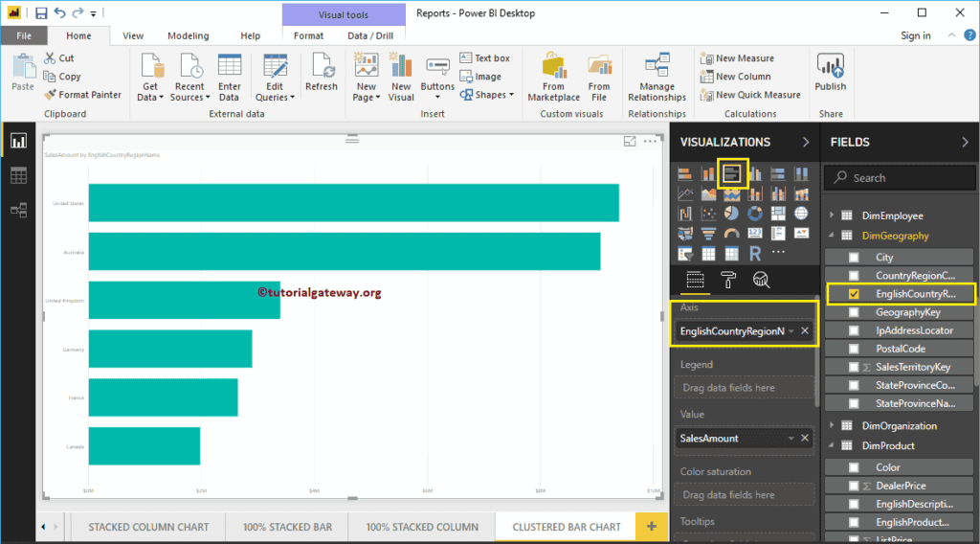Switch to Data view in left sidebar
The width and height of the screenshot is (980, 544).
coord(18,175)
